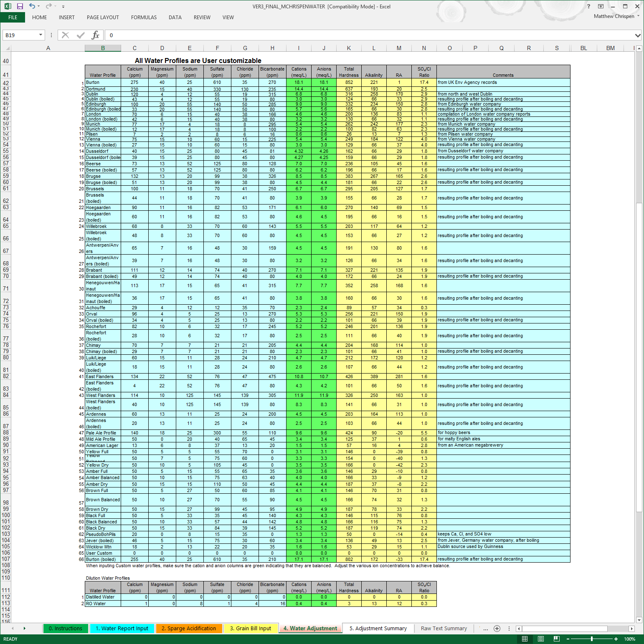The image size is (644, 644).
Task: Open the FILE menu
Action: [x=13, y=18]
